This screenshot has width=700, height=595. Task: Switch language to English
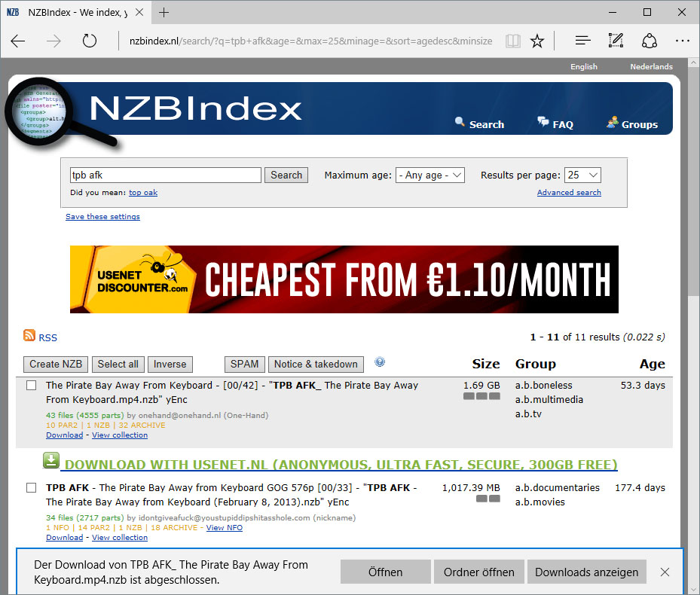pyautogui.click(x=583, y=66)
